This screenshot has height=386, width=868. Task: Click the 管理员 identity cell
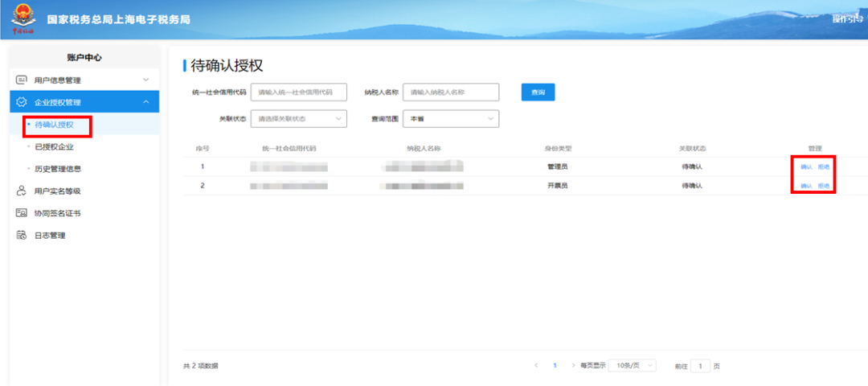(557, 166)
